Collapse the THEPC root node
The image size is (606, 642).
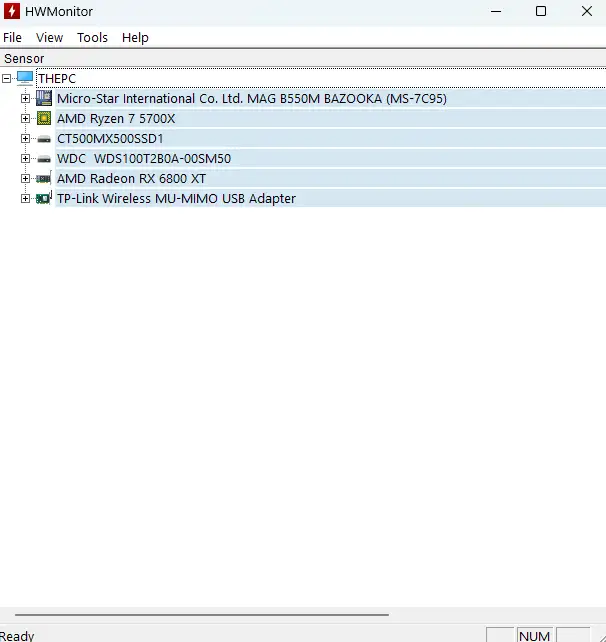pos(7,78)
